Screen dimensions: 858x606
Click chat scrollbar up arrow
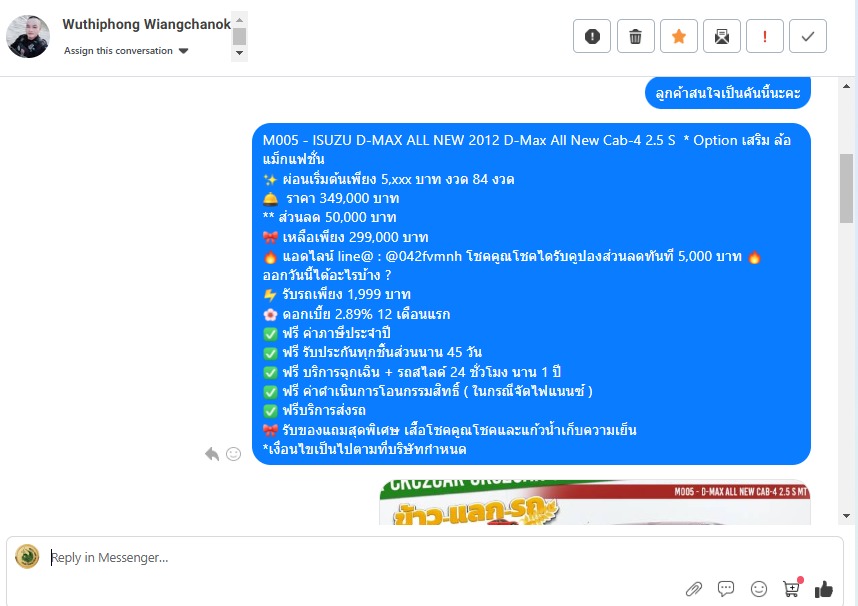coord(847,86)
